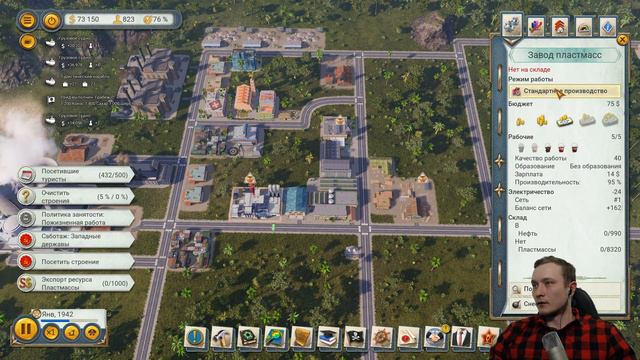Set budget to the fourth money pile level
640x360 pixels.
coord(587,120)
